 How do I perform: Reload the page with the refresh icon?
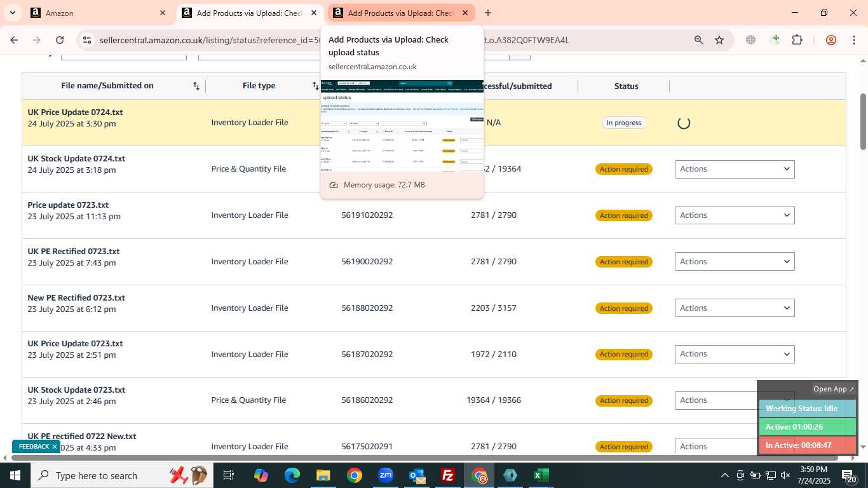click(x=60, y=40)
